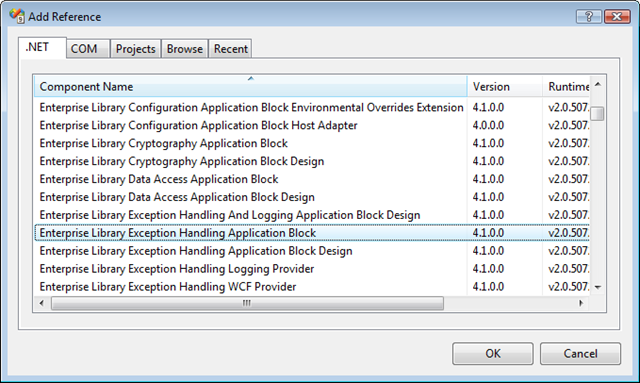The height and width of the screenshot is (383, 640).
Task: Click version 4.0.0.0 of Host Adapter
Action: pos(488,125)
